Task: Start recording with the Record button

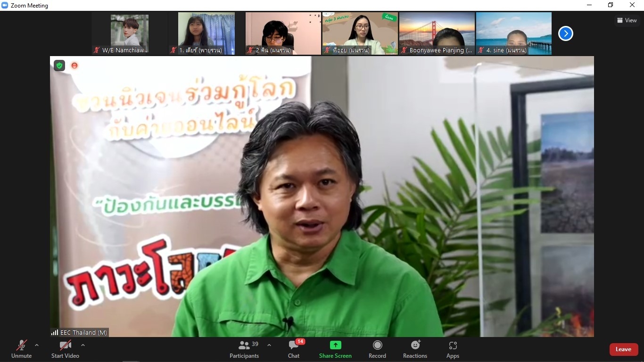Action: tap(377, 349)
